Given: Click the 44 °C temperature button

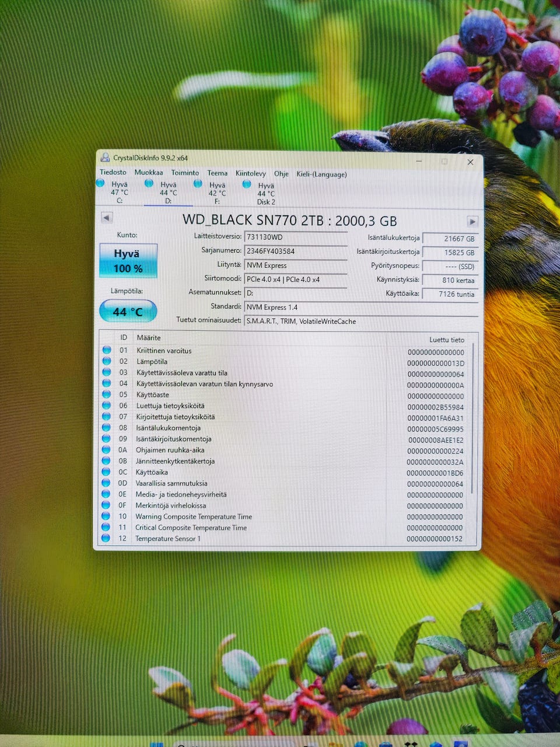Looking at the screenshot, I should 128,311.
